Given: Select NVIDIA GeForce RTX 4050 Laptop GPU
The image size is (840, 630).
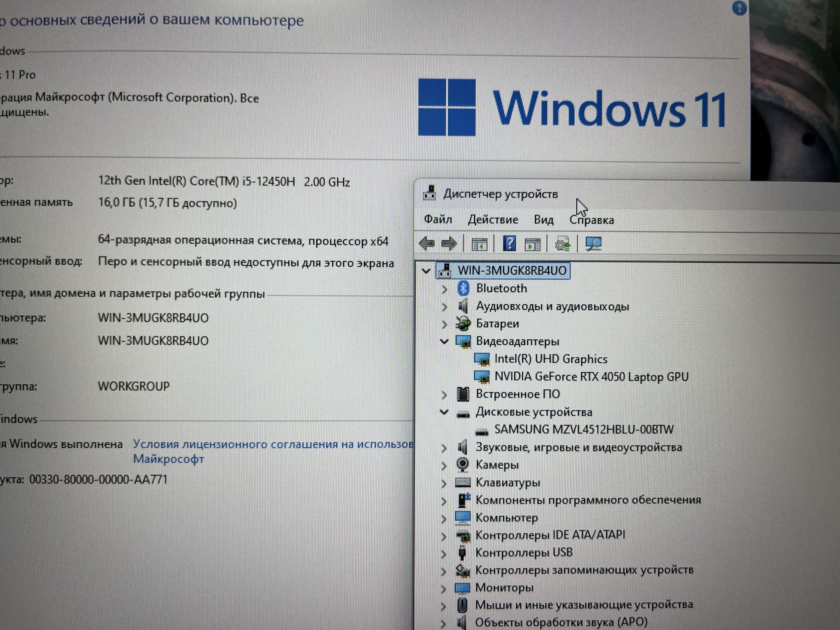Looking at the screenshot, I should (x=591, y=377).
